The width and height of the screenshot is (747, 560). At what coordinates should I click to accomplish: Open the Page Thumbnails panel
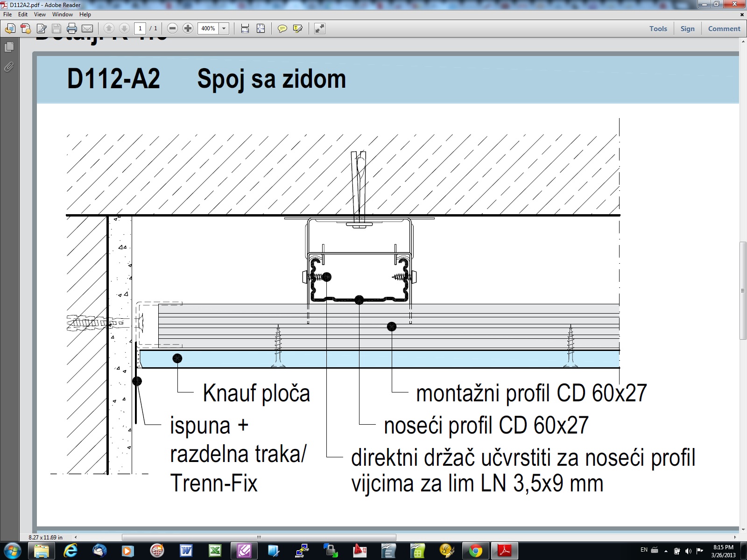pos(9,47)
